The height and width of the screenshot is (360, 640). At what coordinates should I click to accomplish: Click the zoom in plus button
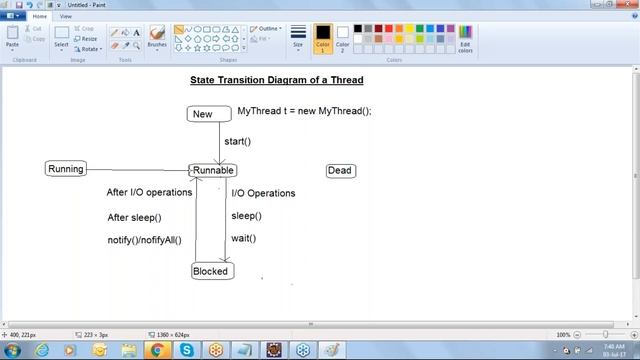[634, 335]
